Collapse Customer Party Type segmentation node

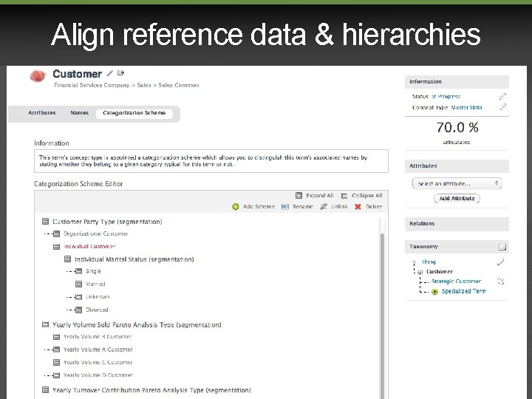(46, 222)
